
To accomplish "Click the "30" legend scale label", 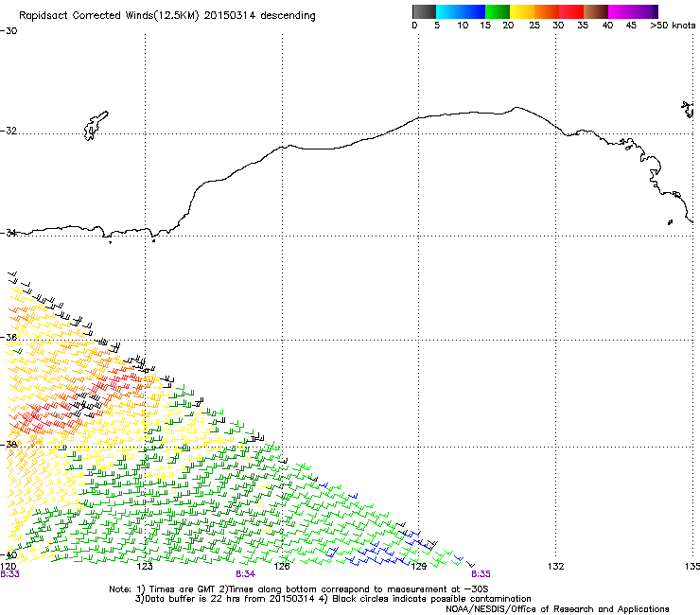I will pos(558,26).
